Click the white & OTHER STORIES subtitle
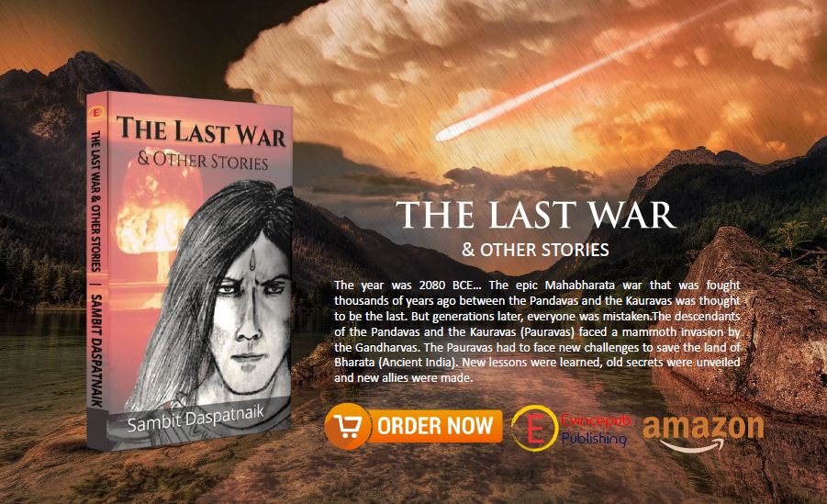Screen dimensions: 827x504 click(x=535, y=250)
